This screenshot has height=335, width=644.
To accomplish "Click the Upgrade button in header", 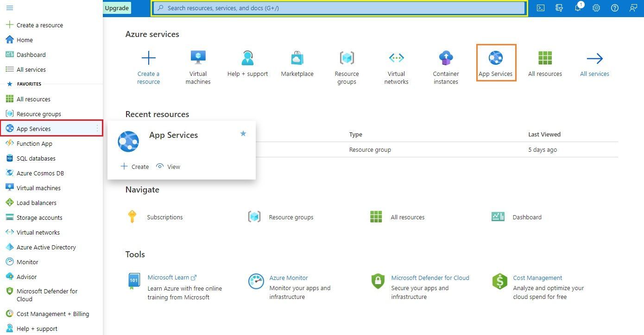I will pyautogui.click(x=117, y=8).
